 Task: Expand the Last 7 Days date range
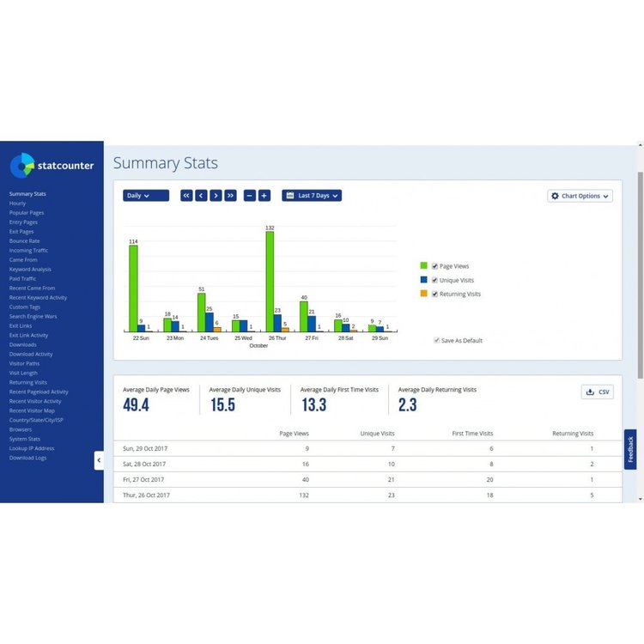tap(312, 196)
